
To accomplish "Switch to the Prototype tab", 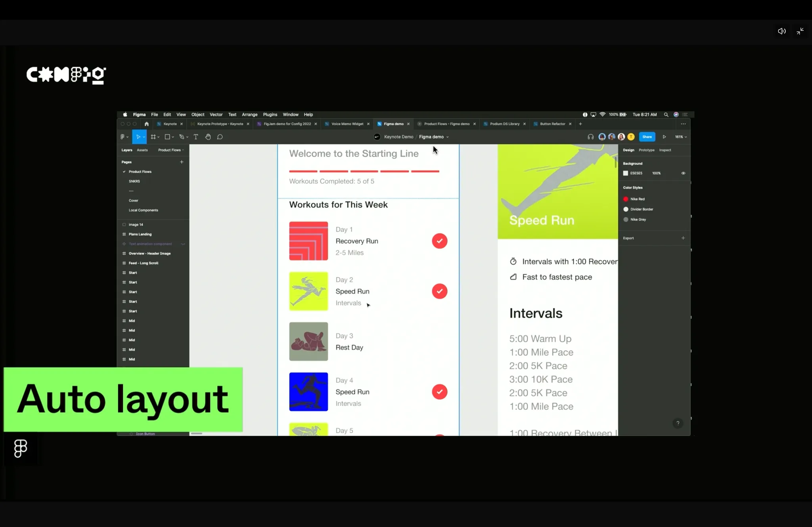I will pos(646,150).
